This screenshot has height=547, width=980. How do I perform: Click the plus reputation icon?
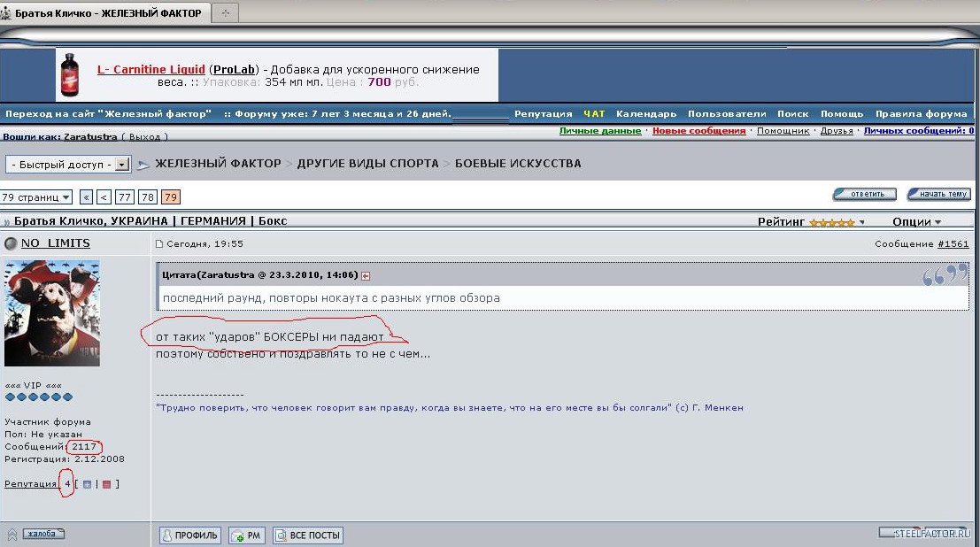tap(87, 484)
